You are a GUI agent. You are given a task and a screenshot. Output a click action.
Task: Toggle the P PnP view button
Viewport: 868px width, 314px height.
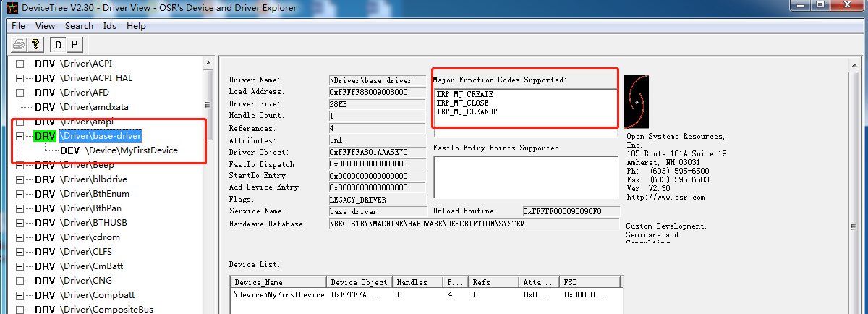(x=74, y=45)
